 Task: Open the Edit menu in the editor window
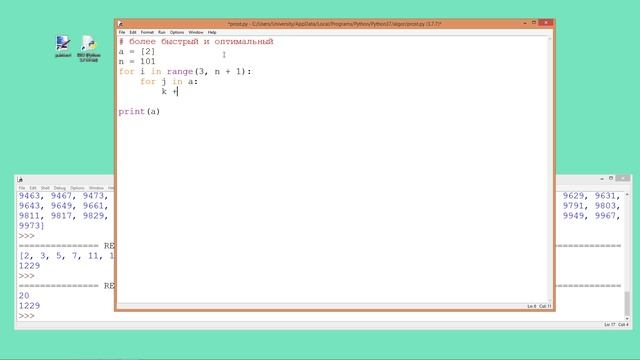tap(133, 32)
